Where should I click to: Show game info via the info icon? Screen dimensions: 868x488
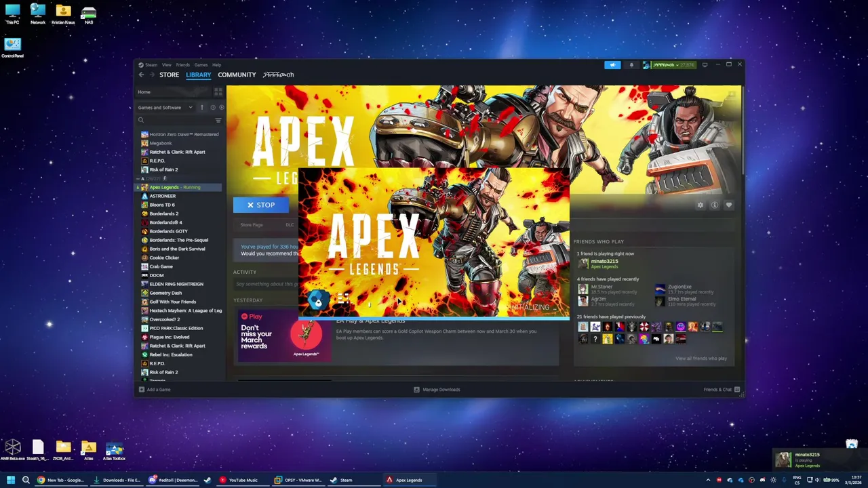pyautogui.click(x=714, y=205)
